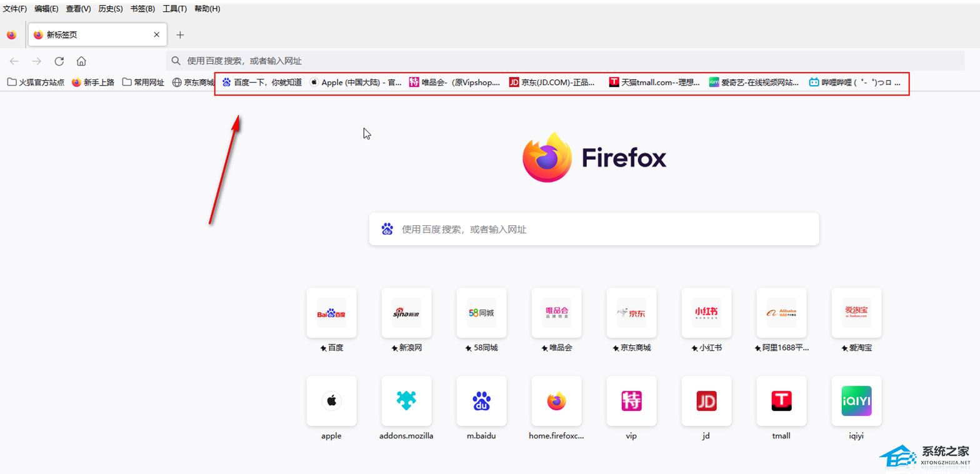
Task: Open 京东商城 bookmark in toolbar
Action: (x=193, y=82)
